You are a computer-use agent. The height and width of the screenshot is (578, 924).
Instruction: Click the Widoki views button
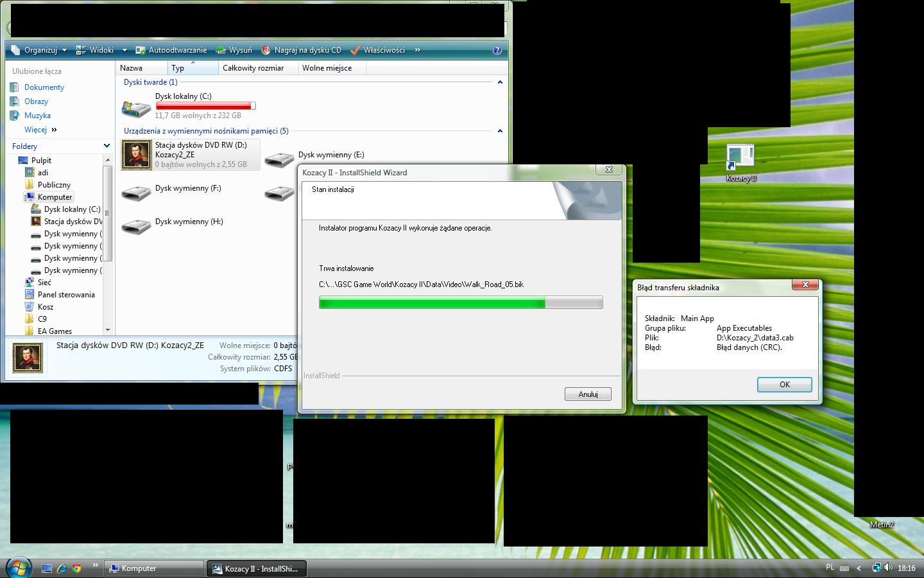click(95, 50)
